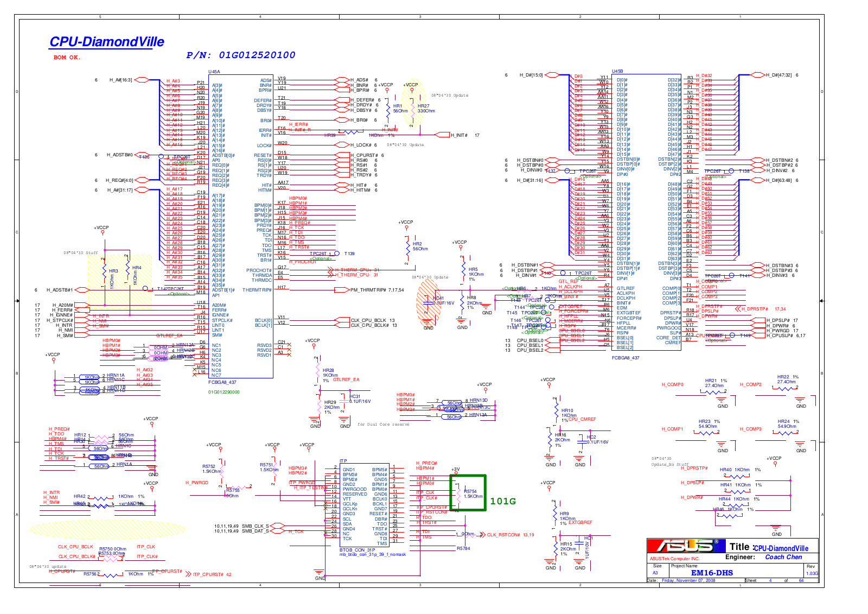Image resolution: width=868 pixels, height=614 pixels.
Task: Select net name GTLREF_EA near HR28
Action: coord(346,379)
